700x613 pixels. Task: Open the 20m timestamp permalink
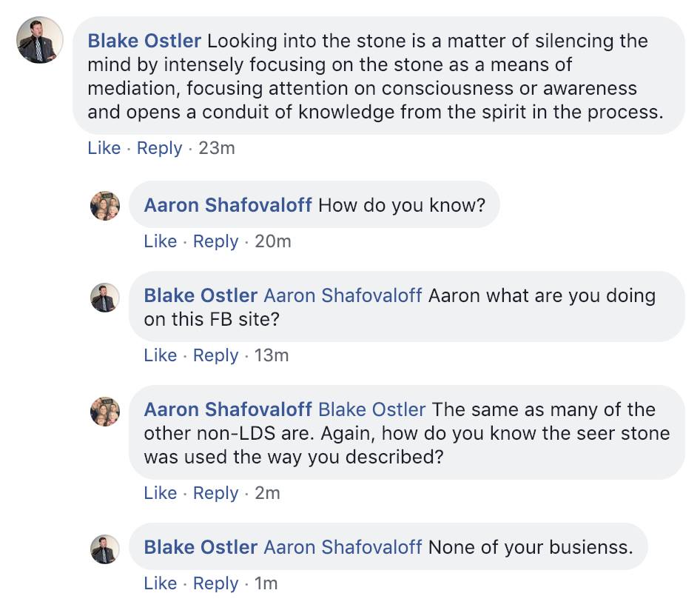click(x=273, y=241)
